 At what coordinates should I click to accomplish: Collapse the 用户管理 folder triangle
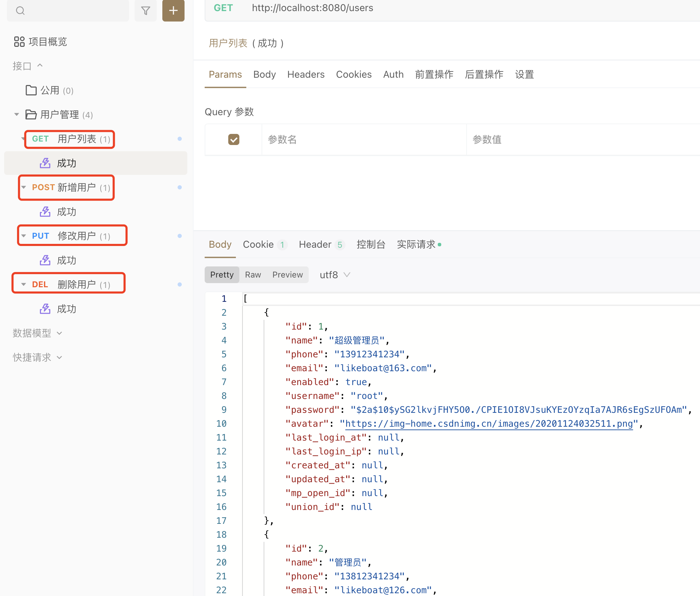pos(16,114)
